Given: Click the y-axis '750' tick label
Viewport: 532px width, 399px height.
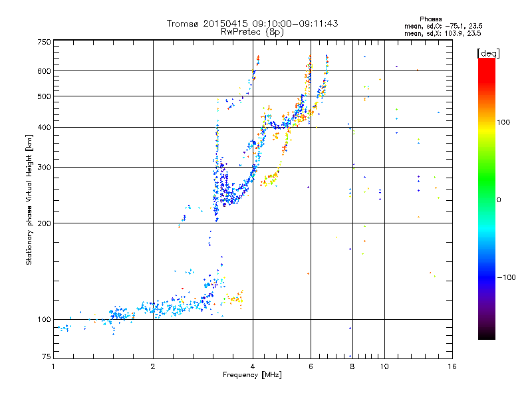Looking at the screenshot, I should click(44, 42).
